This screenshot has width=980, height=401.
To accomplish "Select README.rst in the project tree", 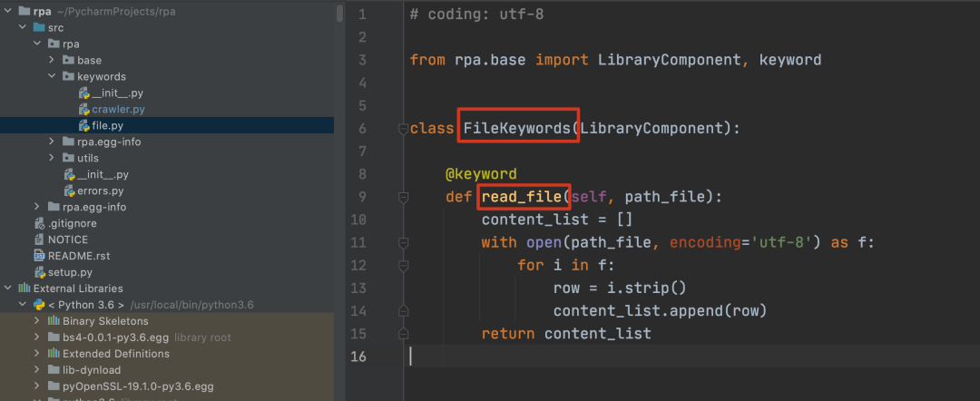I will 79,256.
